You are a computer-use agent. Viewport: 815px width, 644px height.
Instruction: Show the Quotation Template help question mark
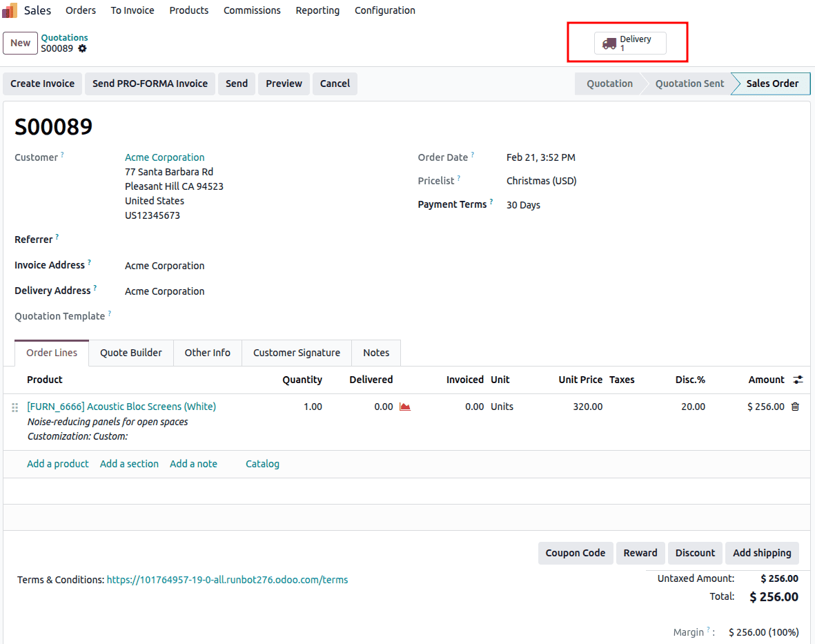[110, 313]
